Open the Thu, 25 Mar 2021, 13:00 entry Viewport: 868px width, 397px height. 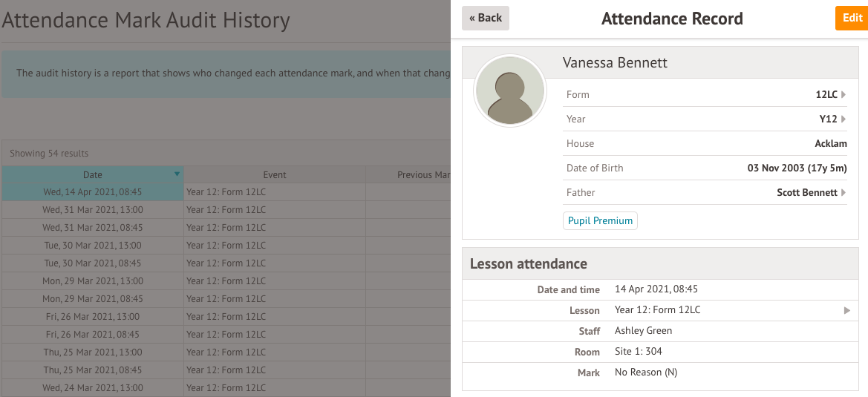click(x=226, y=352)
